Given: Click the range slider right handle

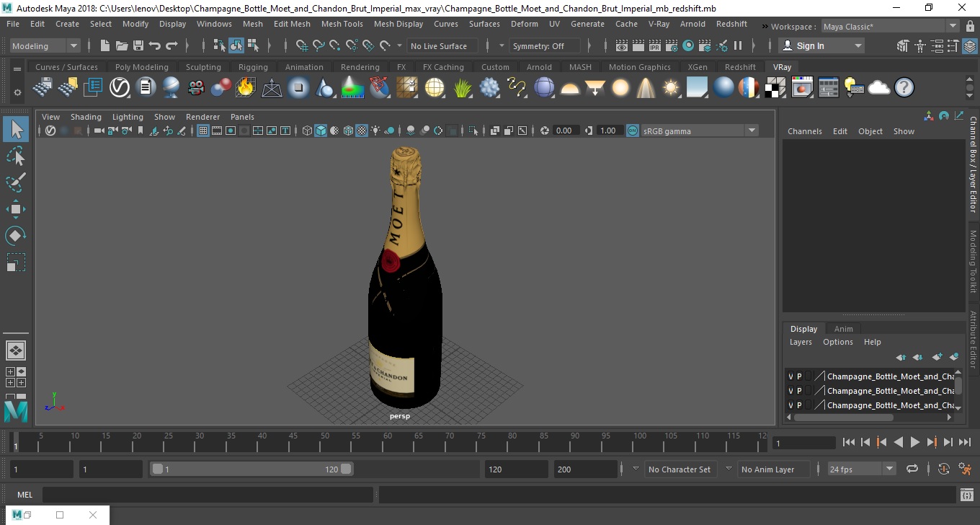Looking at the screenshot, I should (x=347, y=469).
